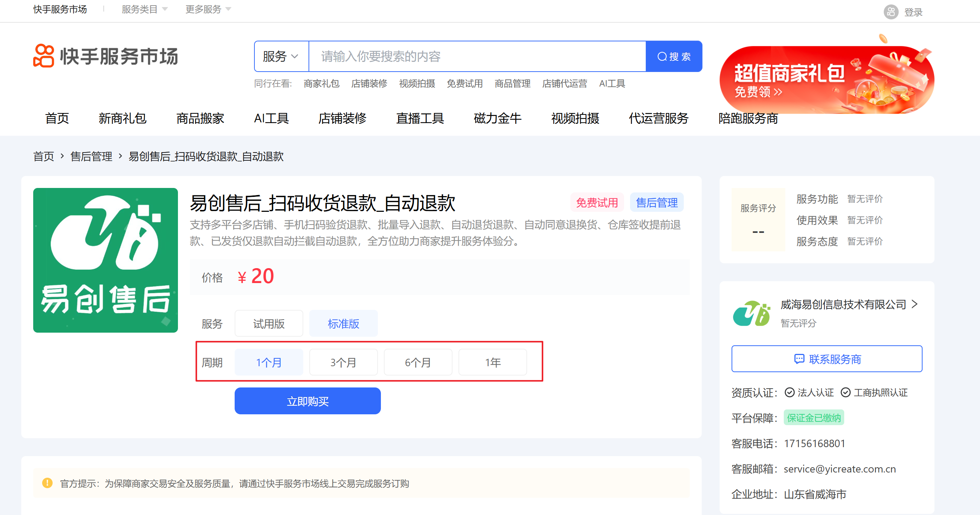Click the chat icon in 联系服务商

[799, 359]
